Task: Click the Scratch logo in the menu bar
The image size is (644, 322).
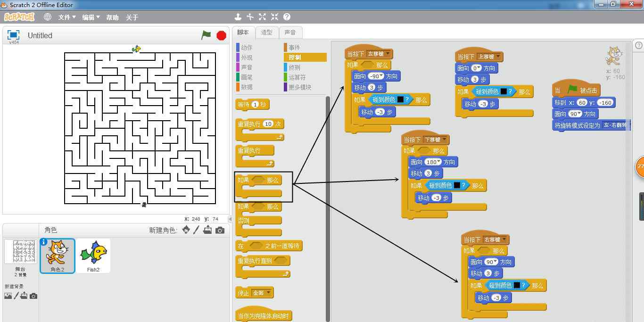Action: pos(19,17)
